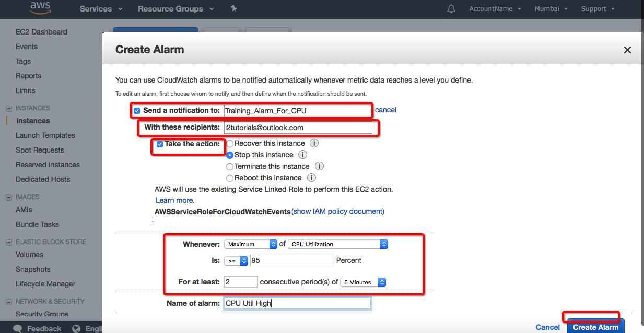Open the notifications bell icon
The image size is (644, 333).
pos(451,9)
